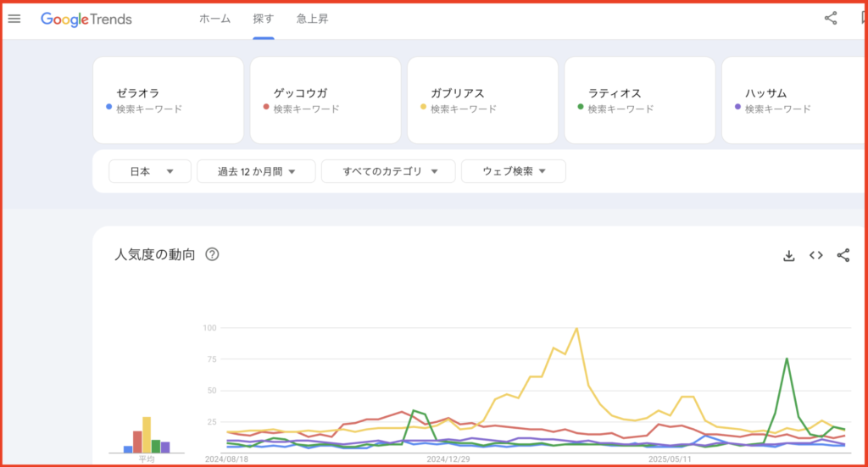Image resolution: width=868 pixels, height=467 pixels.
Task: Click the Google Trends logo
Action: (x=86, y=19)
